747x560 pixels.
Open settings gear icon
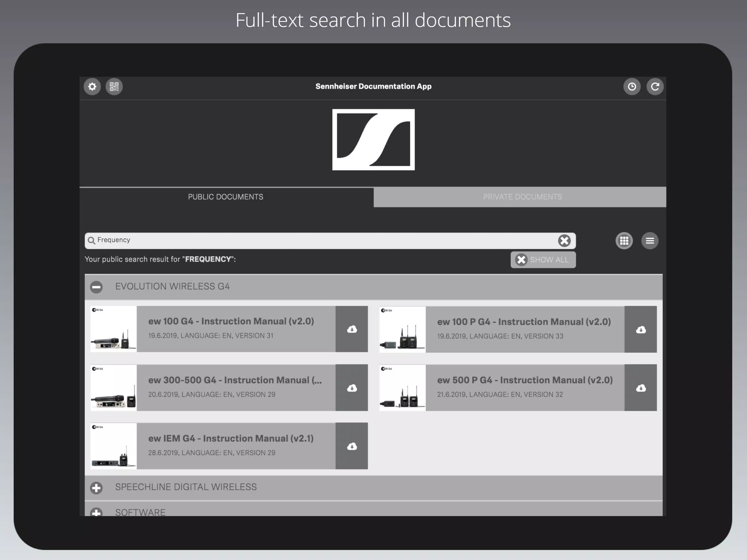pyautogui.click(x=92, y=87)
